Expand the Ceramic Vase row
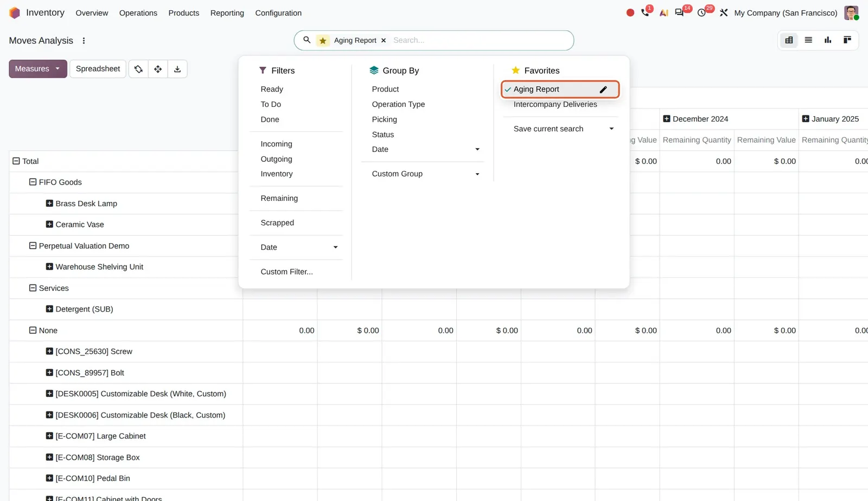Viewport: 868px width, 501px height. 49,225
